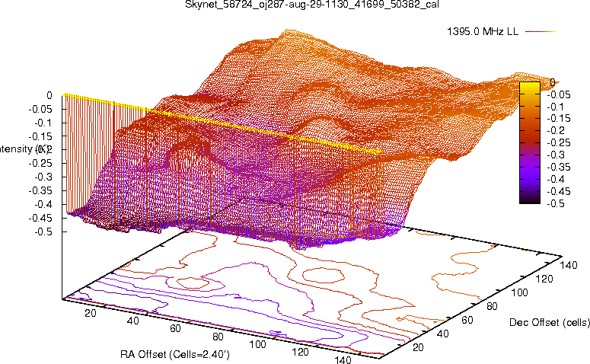Click the -0.4 label on the color bar
The height and width of the screenshot is (364, 590).
[556, 179]
